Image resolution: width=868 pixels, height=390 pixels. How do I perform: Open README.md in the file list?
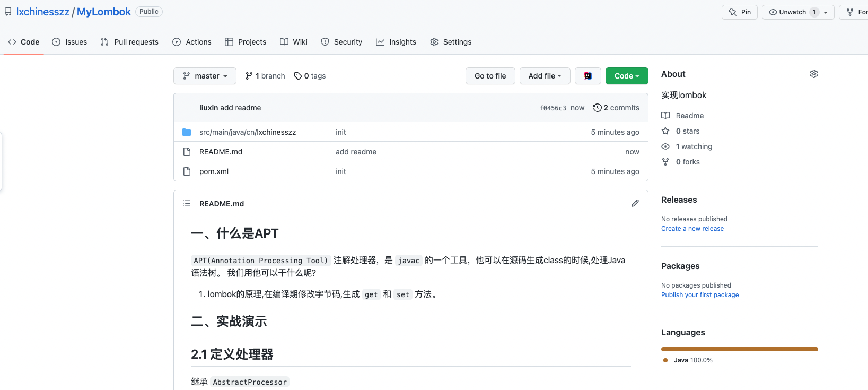pyautogui.click(x=221, y=152)
